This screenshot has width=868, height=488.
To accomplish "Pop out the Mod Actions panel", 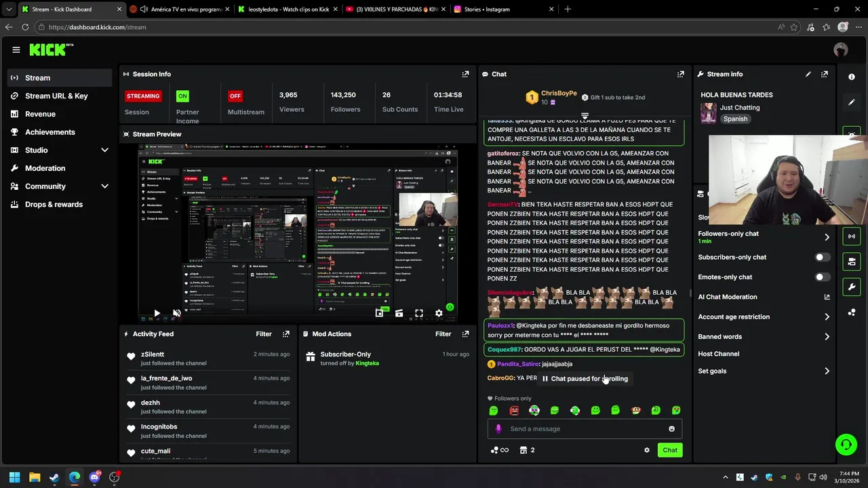I will click(465, 334).
